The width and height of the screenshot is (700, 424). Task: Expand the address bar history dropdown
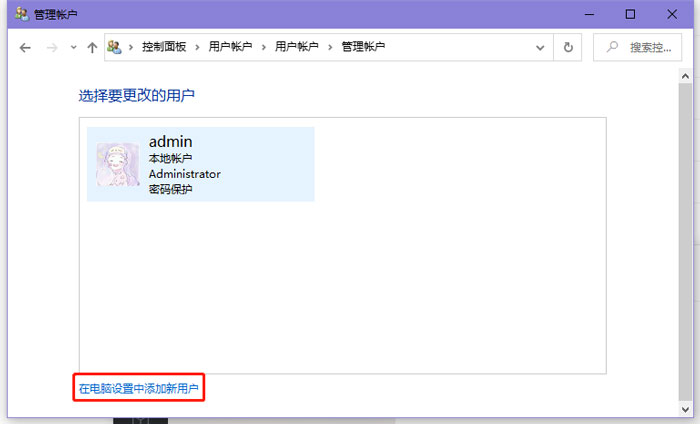click(541, 47)
